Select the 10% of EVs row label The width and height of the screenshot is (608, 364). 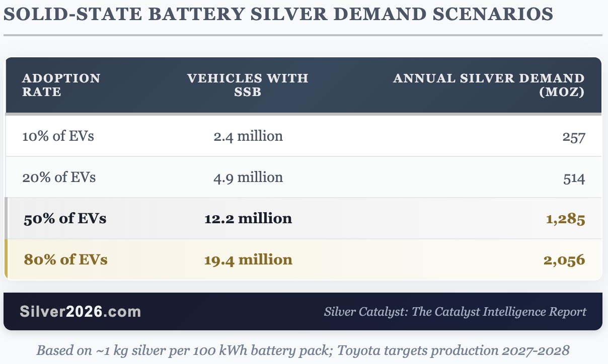tap(58, 136)
